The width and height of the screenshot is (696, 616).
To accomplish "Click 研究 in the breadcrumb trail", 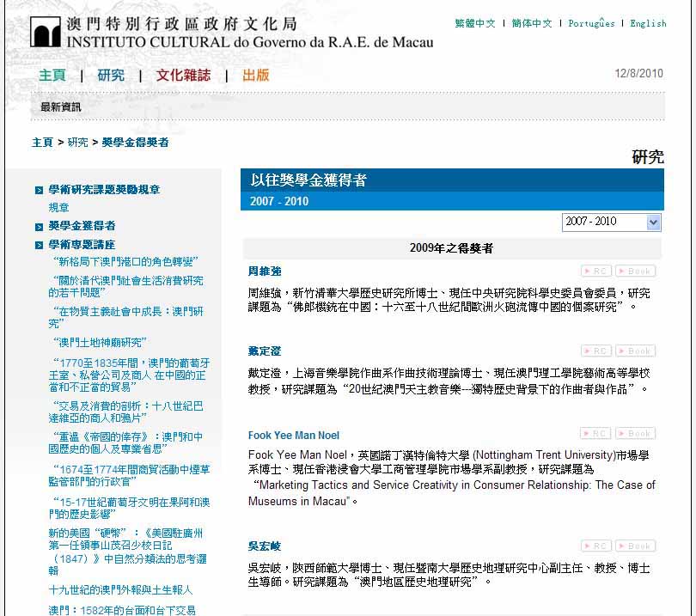I will pyautogui.click(x=77, y=142).
